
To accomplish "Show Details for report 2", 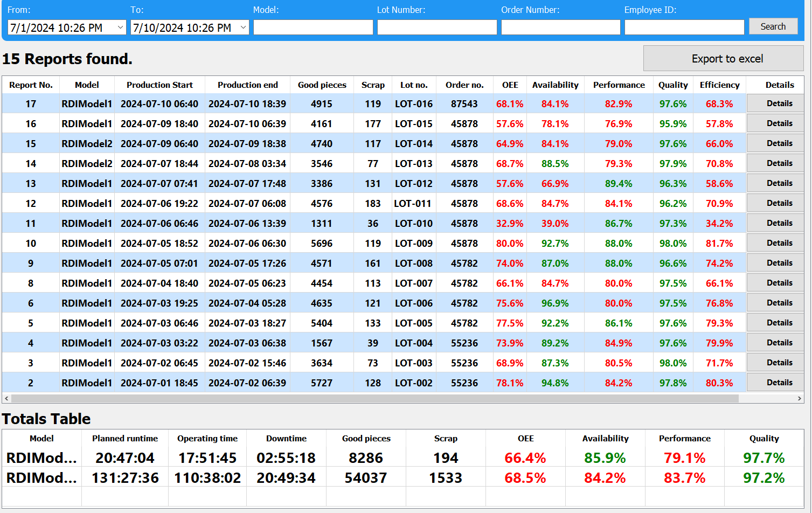I will 779,383.
